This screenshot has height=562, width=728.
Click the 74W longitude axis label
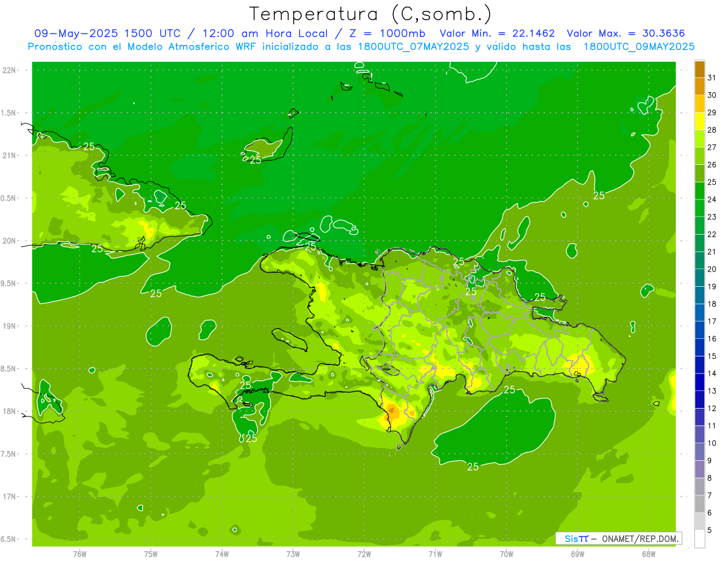click(222, 554)
